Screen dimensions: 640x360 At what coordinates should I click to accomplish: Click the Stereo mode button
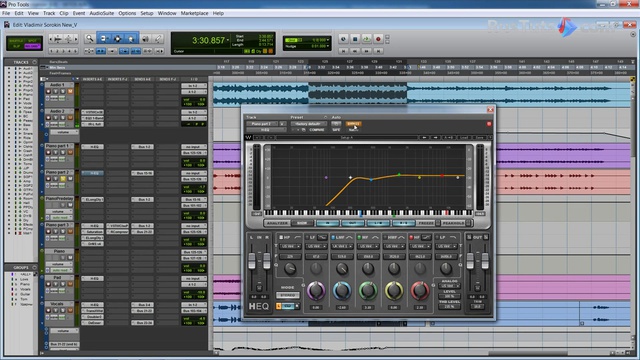[x=287, y=295]
